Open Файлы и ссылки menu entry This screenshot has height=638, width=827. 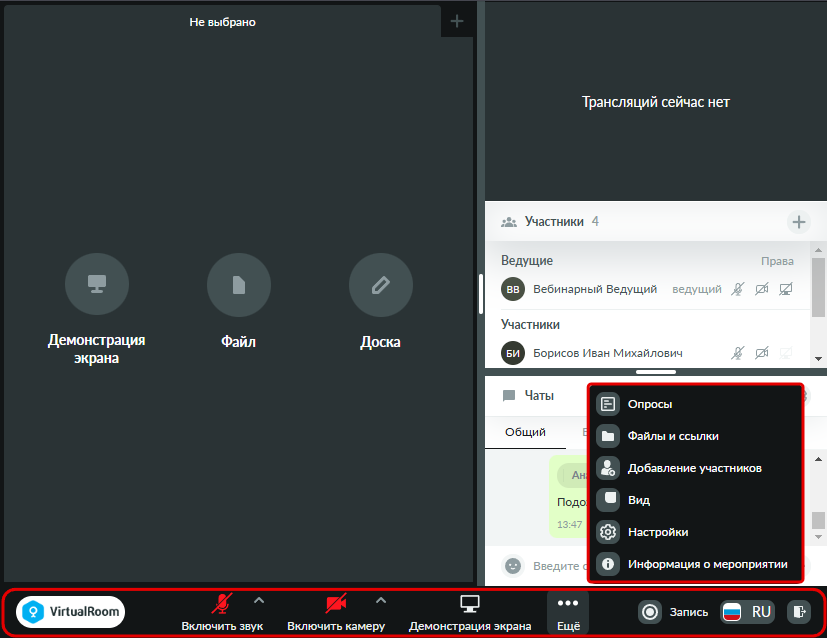pyautogui.click(x=696, y=436)
